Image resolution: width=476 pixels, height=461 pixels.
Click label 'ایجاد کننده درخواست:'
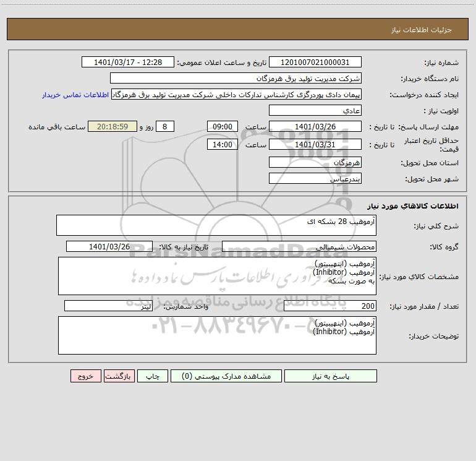click(424, 95)
